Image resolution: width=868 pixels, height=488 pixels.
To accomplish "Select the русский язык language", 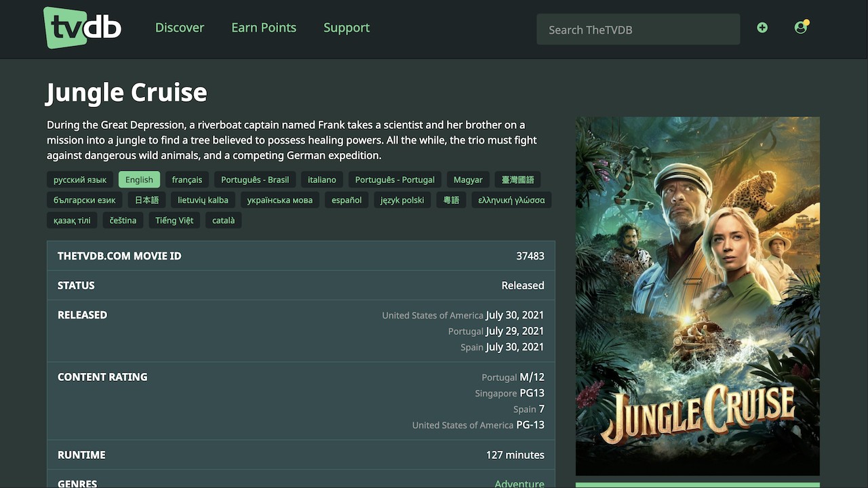I will tap(80, 180).
